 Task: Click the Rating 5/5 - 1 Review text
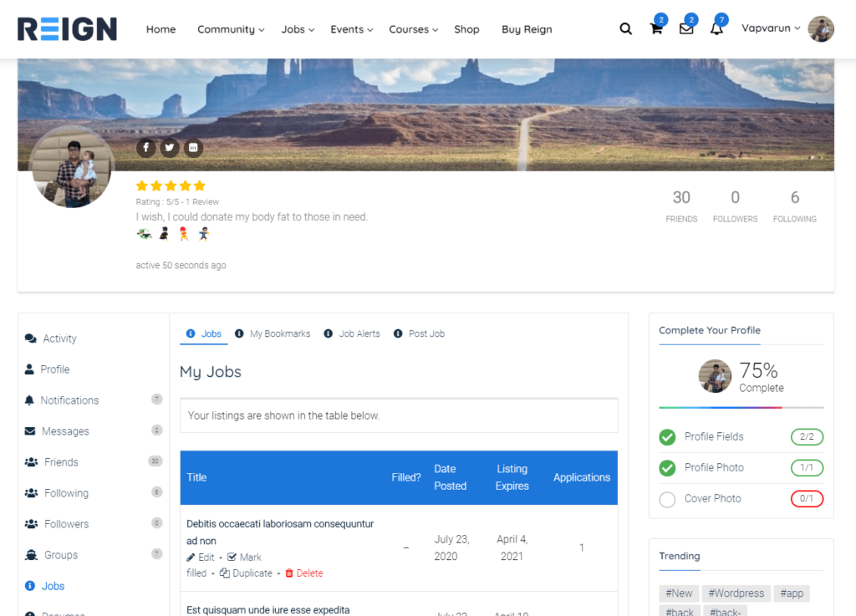click(177, 202)
